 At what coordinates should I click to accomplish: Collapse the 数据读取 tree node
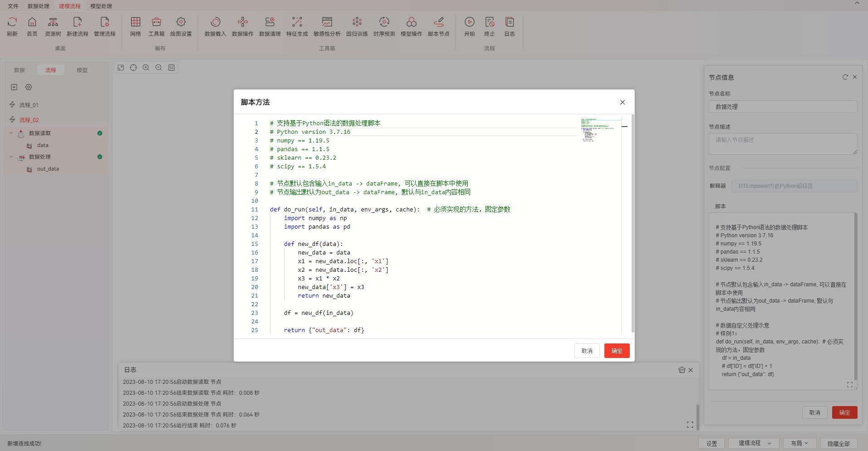pos(11,133)
